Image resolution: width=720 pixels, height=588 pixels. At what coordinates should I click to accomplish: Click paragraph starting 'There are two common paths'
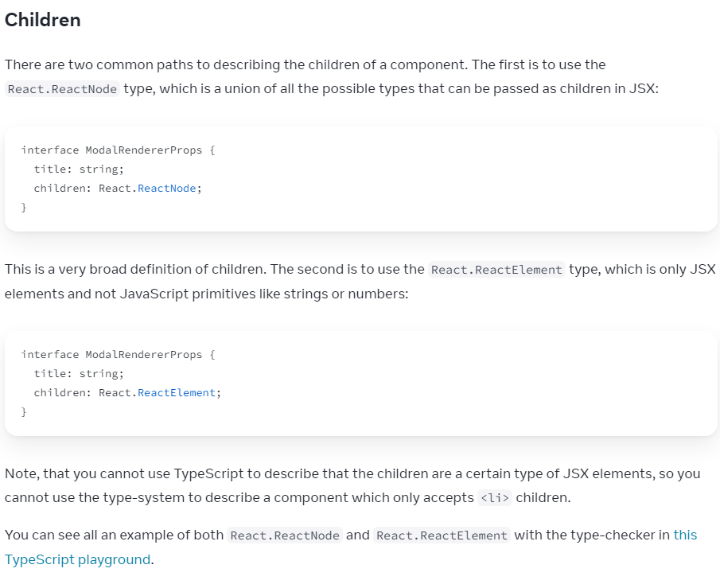(x=332, y=76)
